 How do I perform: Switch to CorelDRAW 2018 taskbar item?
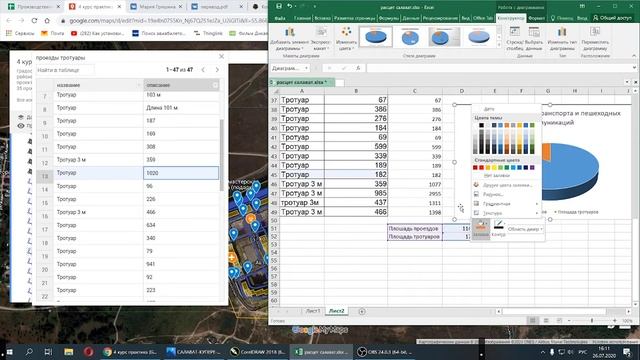pos(258,351)
